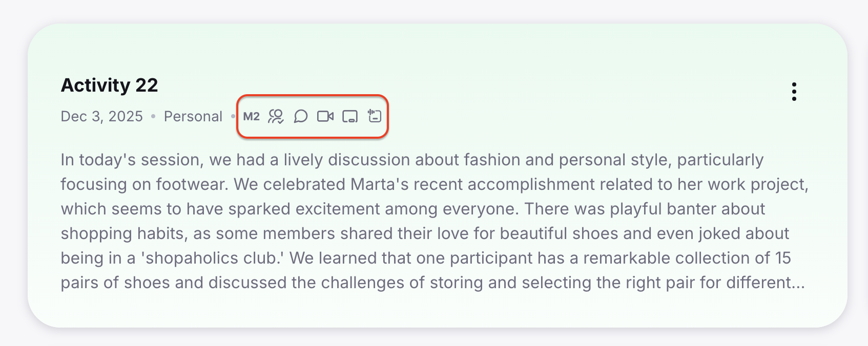The width and height of the screenshot is (868, 346).
Task: Click "15" in the activity summary
Action: (x=782, y=258)
